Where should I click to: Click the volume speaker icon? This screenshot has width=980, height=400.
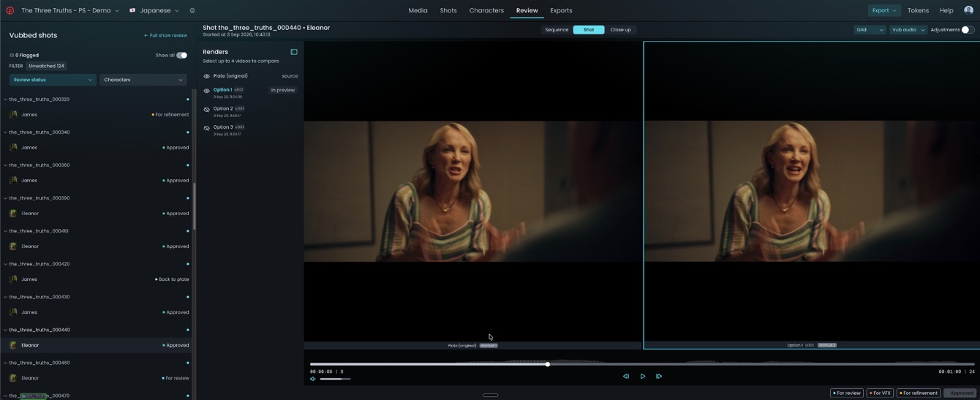point(313,379)
